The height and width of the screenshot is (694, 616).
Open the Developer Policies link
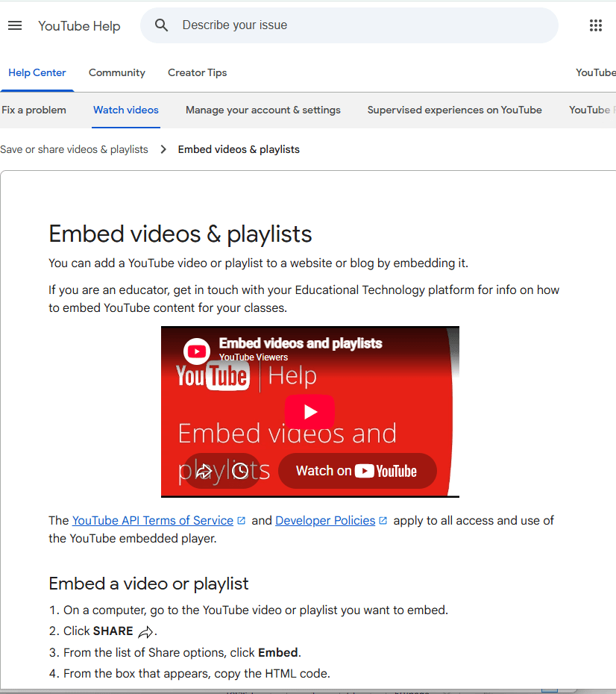[x=325, y=521]
